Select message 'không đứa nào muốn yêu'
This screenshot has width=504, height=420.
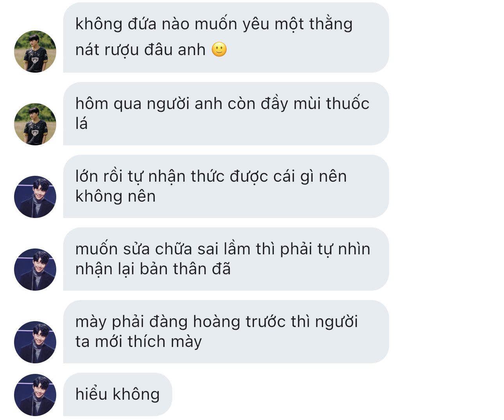tap(226, 38)
